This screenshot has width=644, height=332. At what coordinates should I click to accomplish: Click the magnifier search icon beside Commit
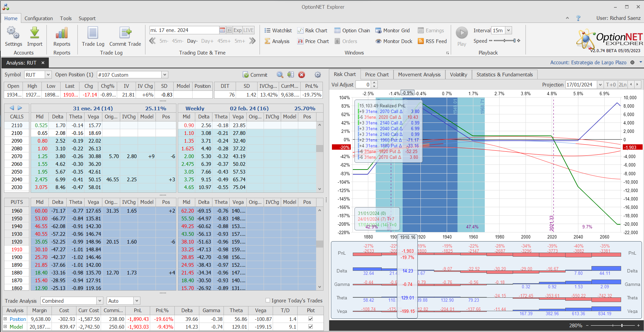coord(280,75)
